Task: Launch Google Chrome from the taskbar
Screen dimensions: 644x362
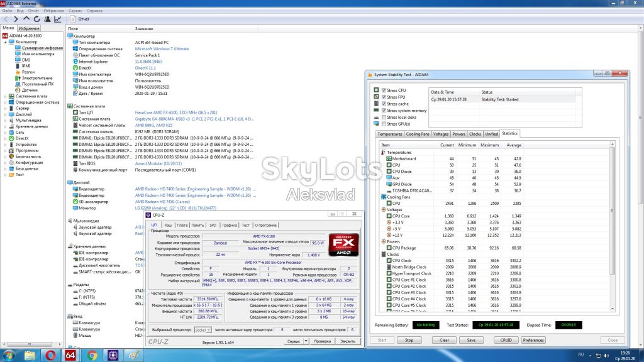Action: pyautogui.click(x=92, y=355)
